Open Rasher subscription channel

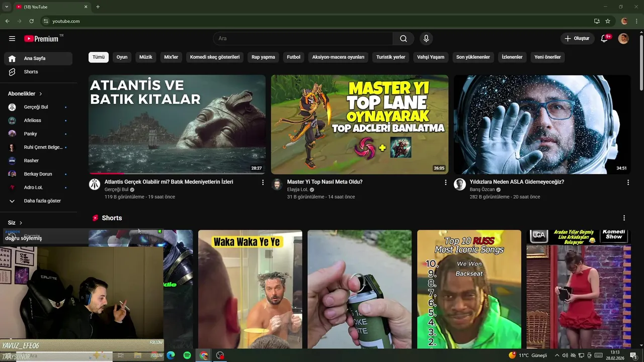point(38,161)
